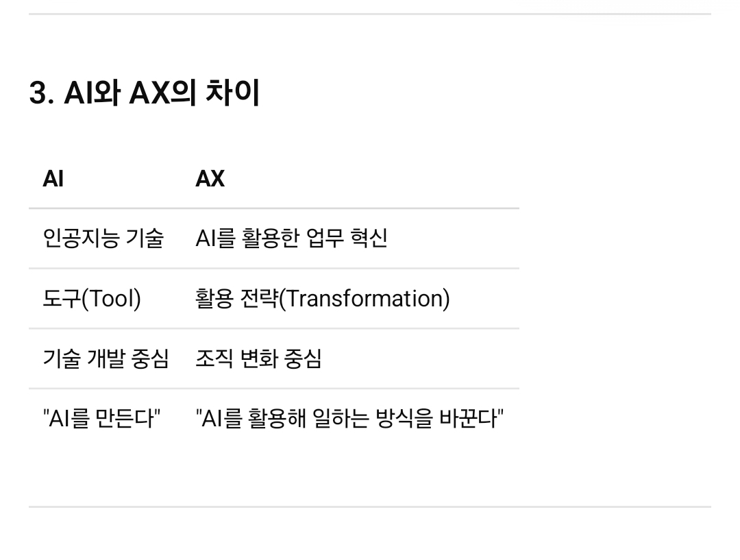This screenshot has width=740, height=560.
Task: Click the quote cell "AI를 만든다"
Action: pyautogui.click(x=102, y=418)
